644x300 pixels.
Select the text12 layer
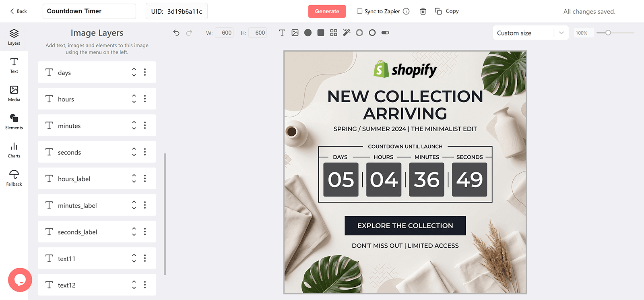[x=97, y=285]
